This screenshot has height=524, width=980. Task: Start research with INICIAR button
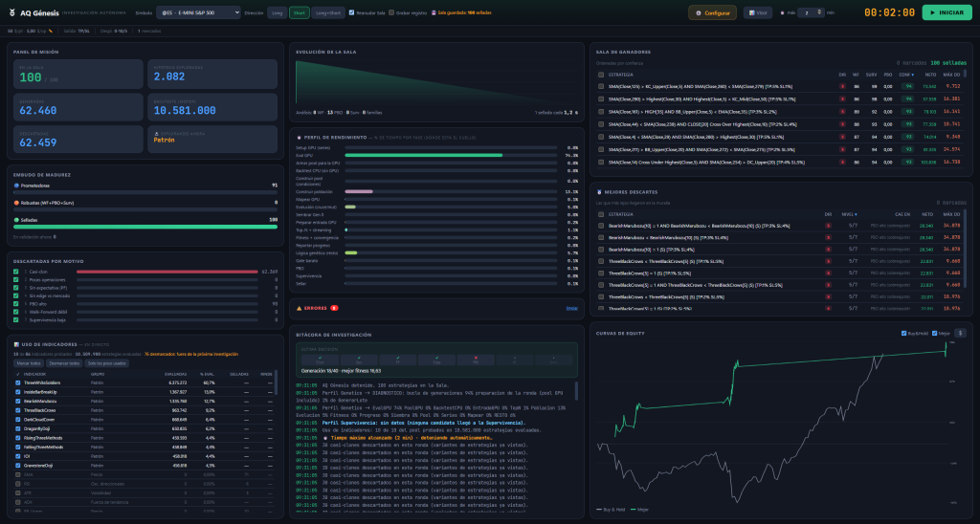pos(947,12)
